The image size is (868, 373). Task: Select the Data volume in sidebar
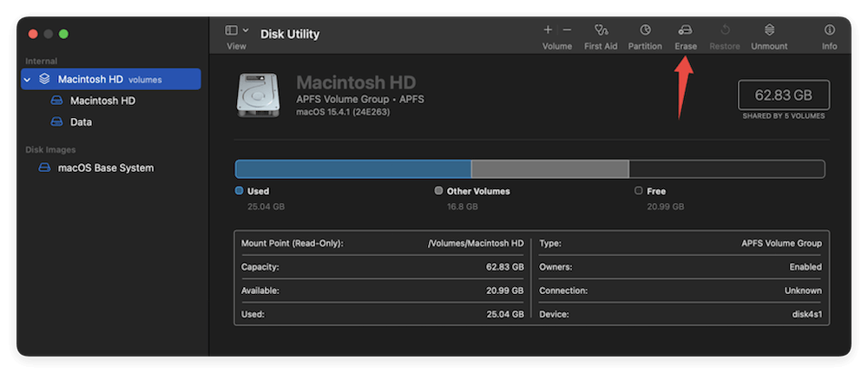tap(81, 122)
